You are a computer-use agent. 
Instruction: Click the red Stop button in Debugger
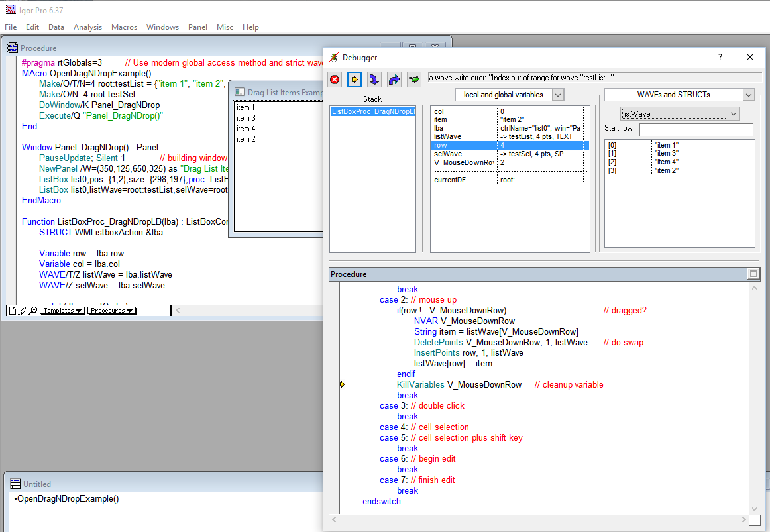(x=335, y=80)
